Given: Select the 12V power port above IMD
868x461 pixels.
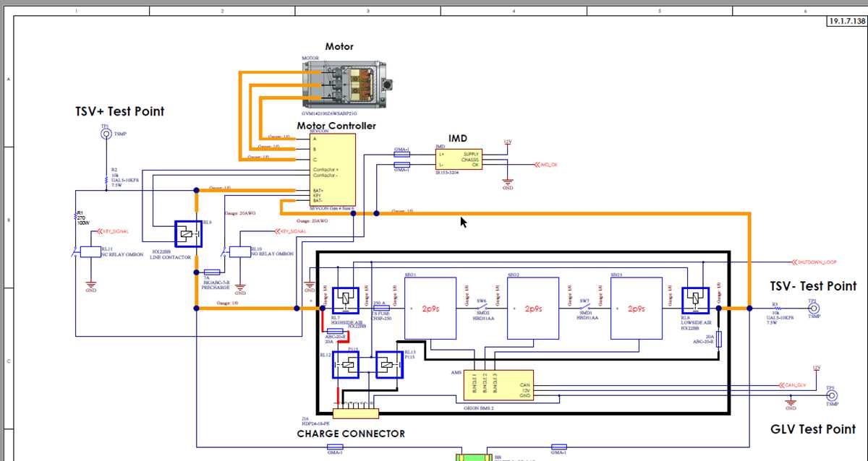Looking at the screenshot, I should 507,142.
